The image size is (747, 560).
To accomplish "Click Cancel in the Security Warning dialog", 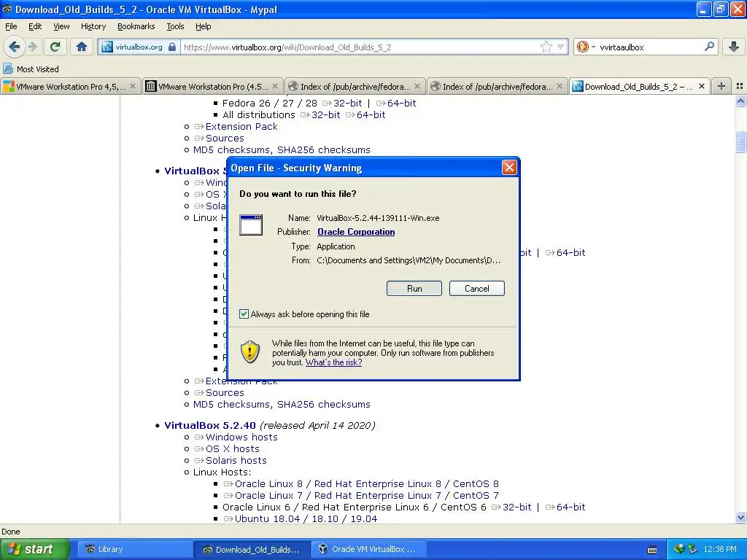I will [477, 289].
